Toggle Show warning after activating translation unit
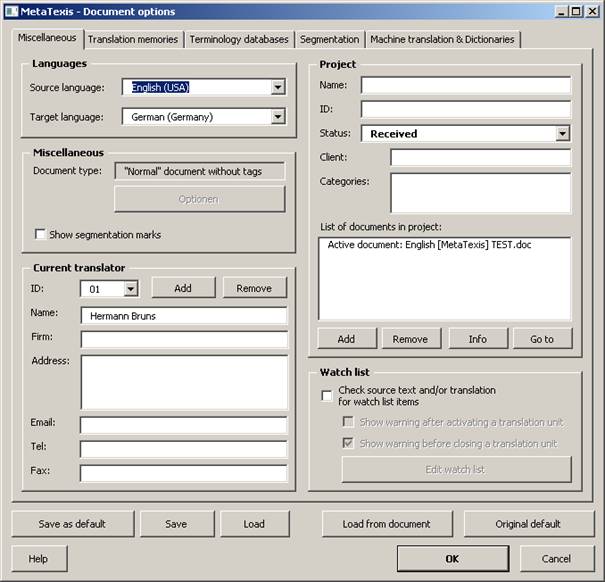 [348, 421]
